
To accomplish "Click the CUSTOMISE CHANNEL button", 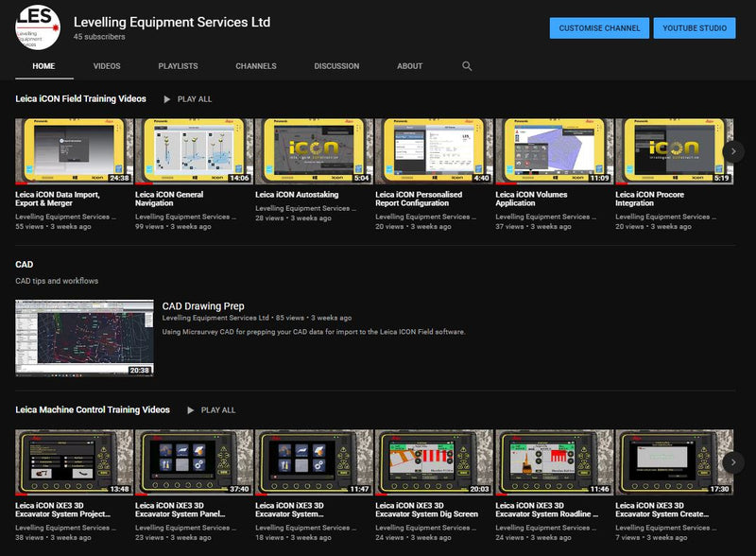I will [598, 28].
